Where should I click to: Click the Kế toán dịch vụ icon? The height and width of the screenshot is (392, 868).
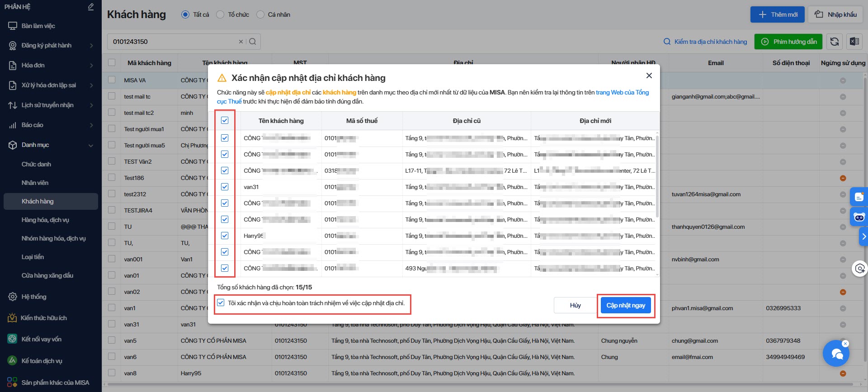click(13, 360)
